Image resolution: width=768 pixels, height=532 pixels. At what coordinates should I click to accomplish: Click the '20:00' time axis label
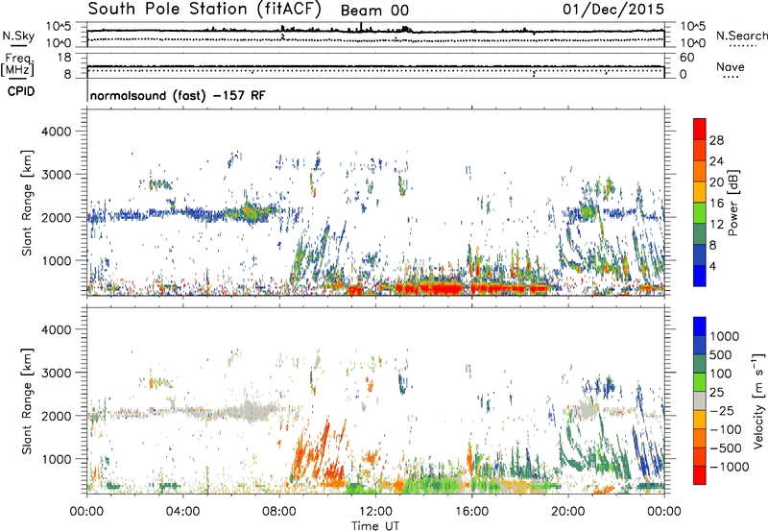[x=567, y=512]
